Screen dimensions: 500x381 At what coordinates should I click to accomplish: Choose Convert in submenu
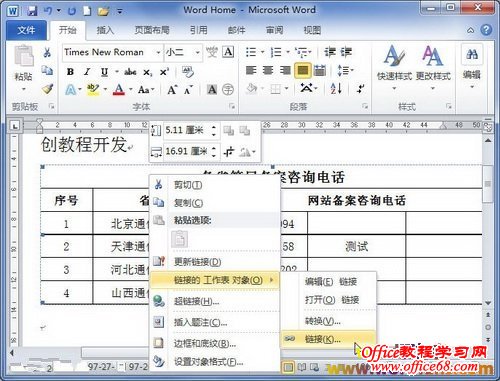(x=329, y=321)
